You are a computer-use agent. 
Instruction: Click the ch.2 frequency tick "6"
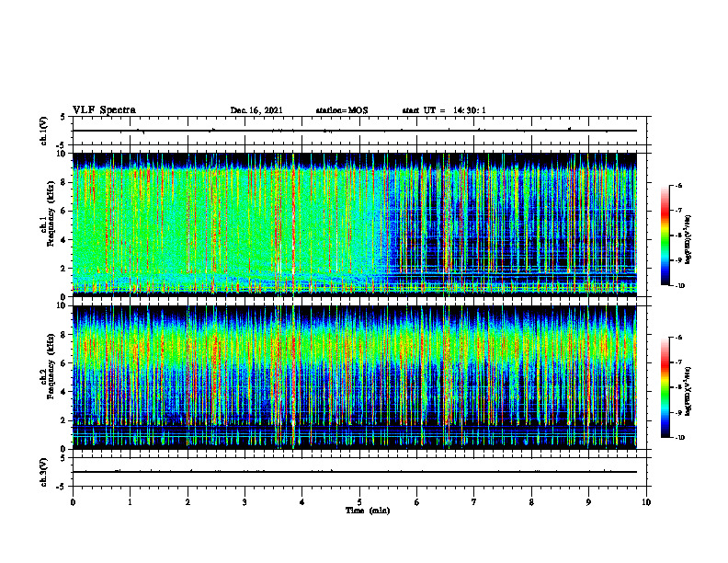point(64,363)
